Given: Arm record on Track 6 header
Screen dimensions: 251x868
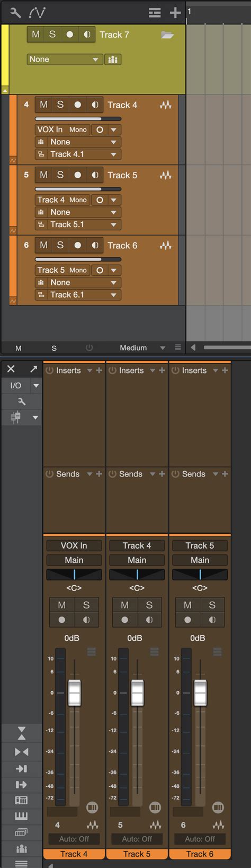Looking at the screenshot, I should click(77, 245).
